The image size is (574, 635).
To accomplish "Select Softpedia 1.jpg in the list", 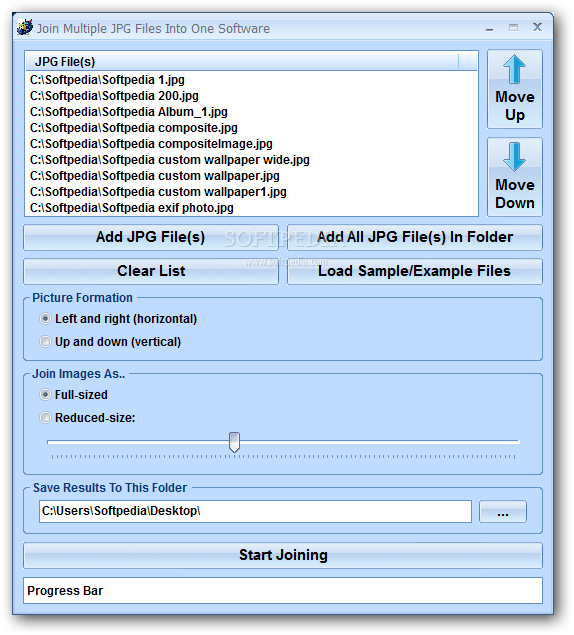I will click(251, 80).
